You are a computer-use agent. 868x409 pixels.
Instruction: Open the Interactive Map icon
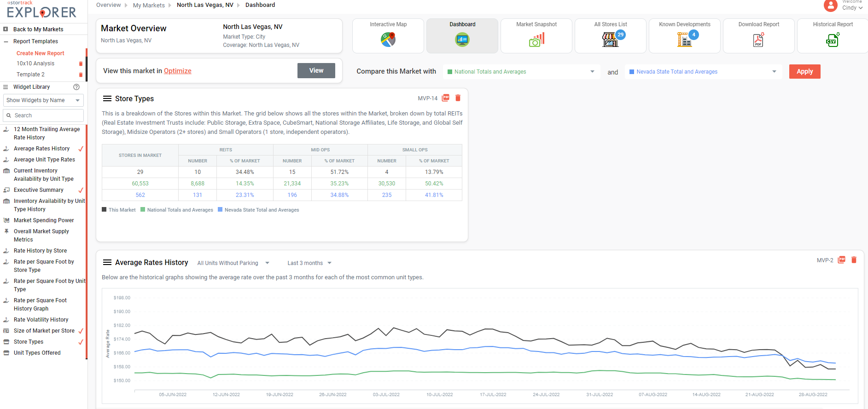[x=388, y=40]
